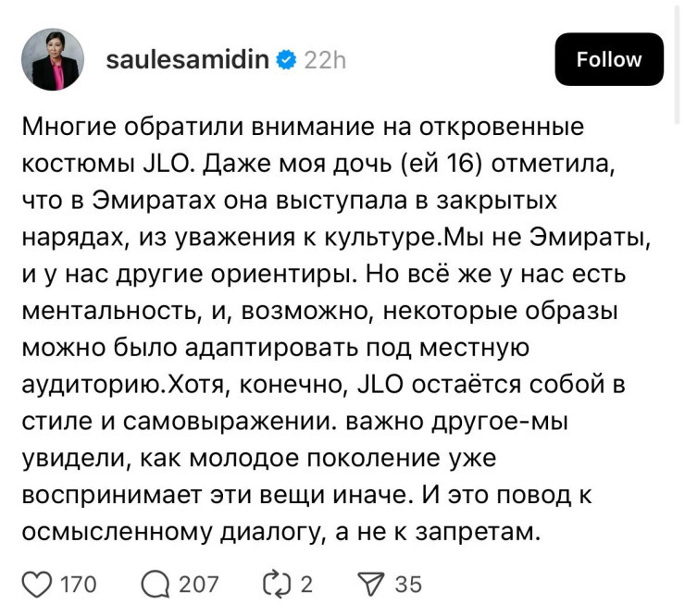View the 207 replies count
This screenshot has width=685, height=616.
coord(198,584)
